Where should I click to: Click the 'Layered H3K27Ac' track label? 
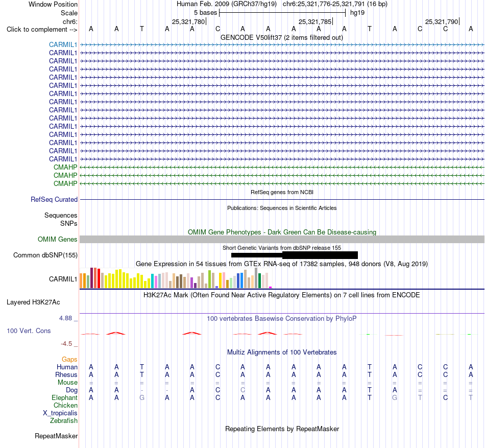33,302
